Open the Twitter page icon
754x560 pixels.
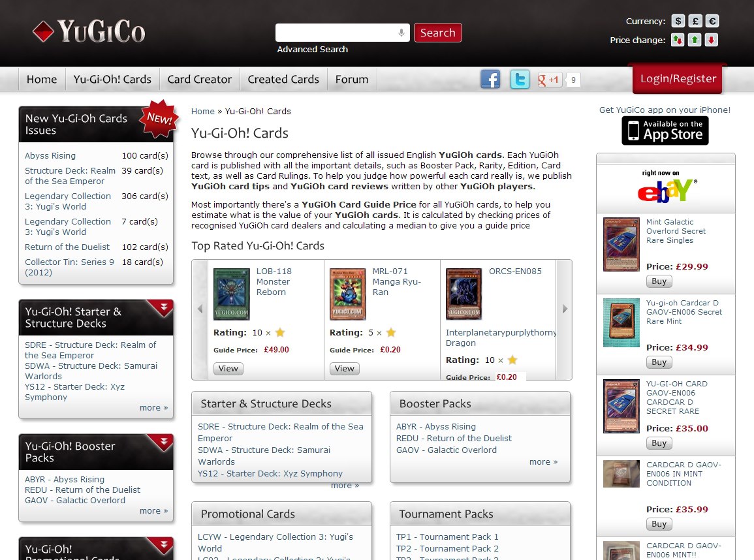click(x=520, y=80)
